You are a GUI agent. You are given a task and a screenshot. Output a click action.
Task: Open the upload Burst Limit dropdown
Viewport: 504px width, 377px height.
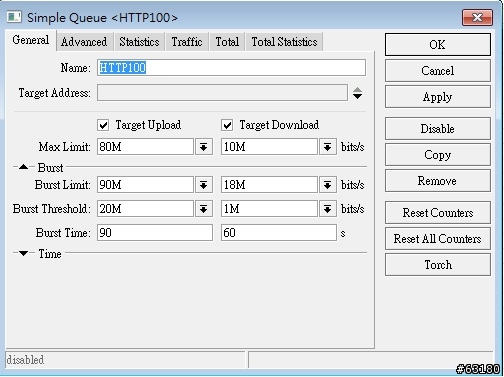coord(204,185)
